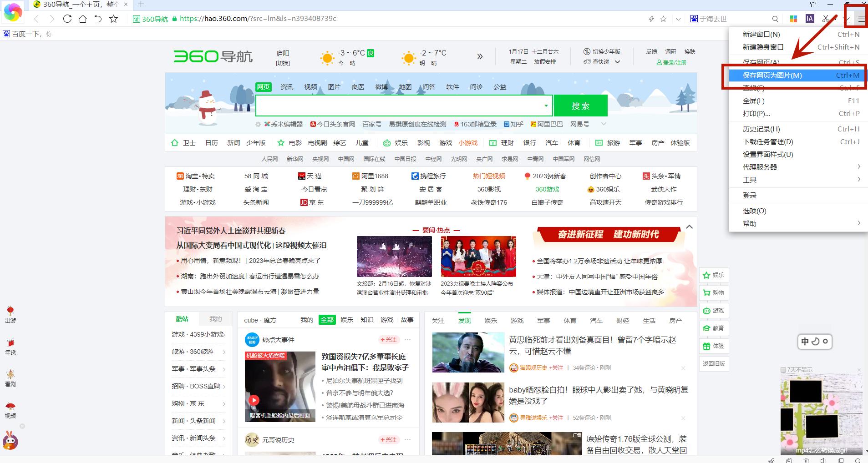The height and width of the screenshot is (463, 868).
Task: Click the in-page search magnifier icon
Action: tap(775, 19)
